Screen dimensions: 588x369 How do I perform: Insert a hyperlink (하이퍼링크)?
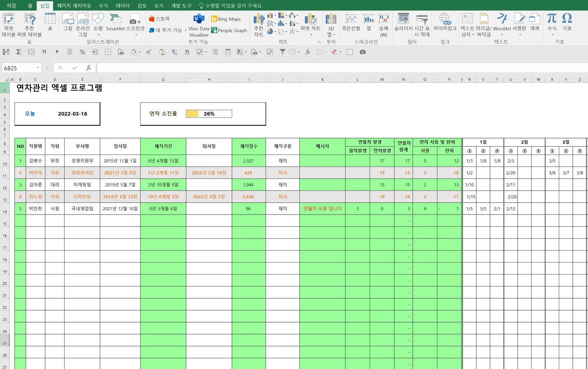point(445,22)
